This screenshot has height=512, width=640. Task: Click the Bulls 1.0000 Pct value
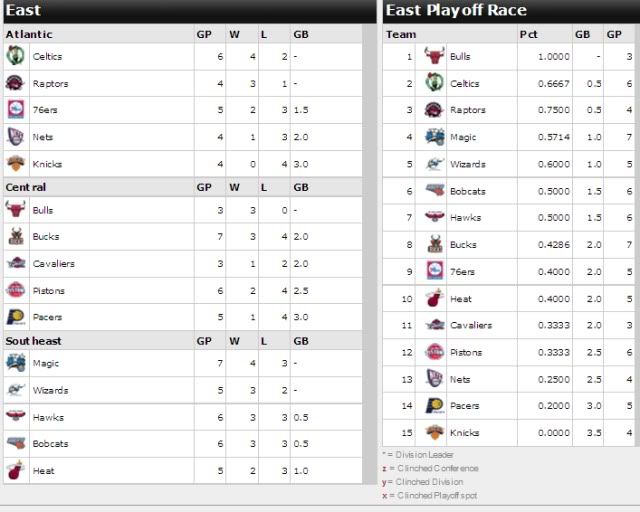click(553, 56)
